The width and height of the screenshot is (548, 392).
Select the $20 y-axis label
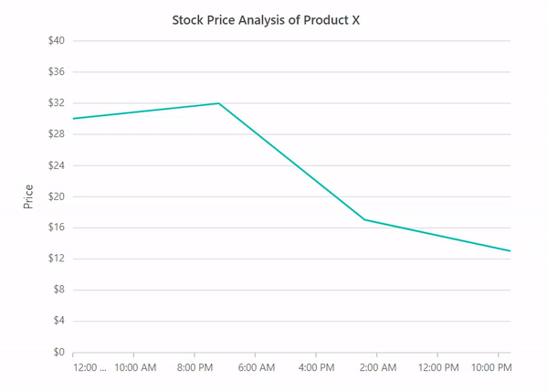point(56,196)
